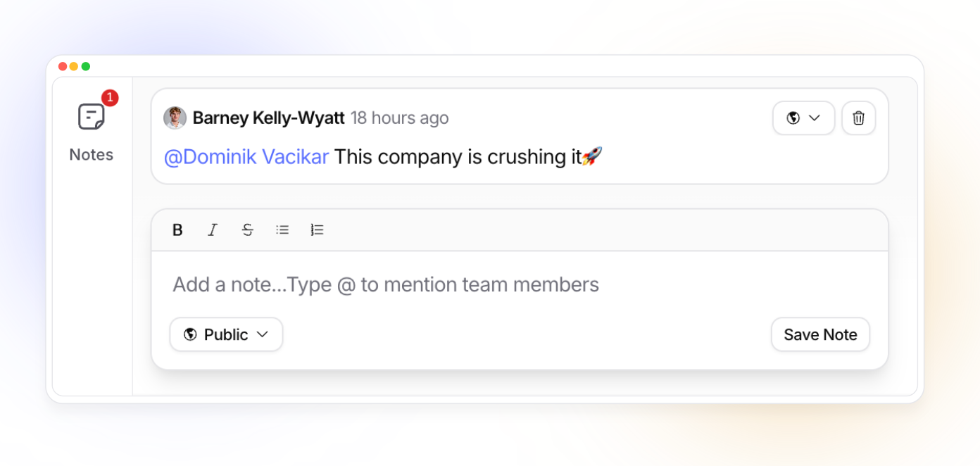This screenshot has width=980, height=466.
Task: Maximize the window with the green button
Action: (x=86, y=66)
